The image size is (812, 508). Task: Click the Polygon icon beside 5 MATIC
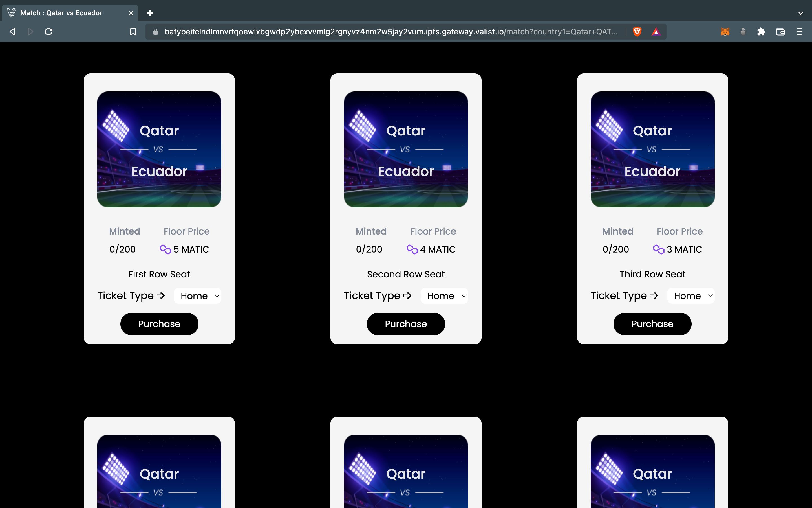click(x=166, y=249)
